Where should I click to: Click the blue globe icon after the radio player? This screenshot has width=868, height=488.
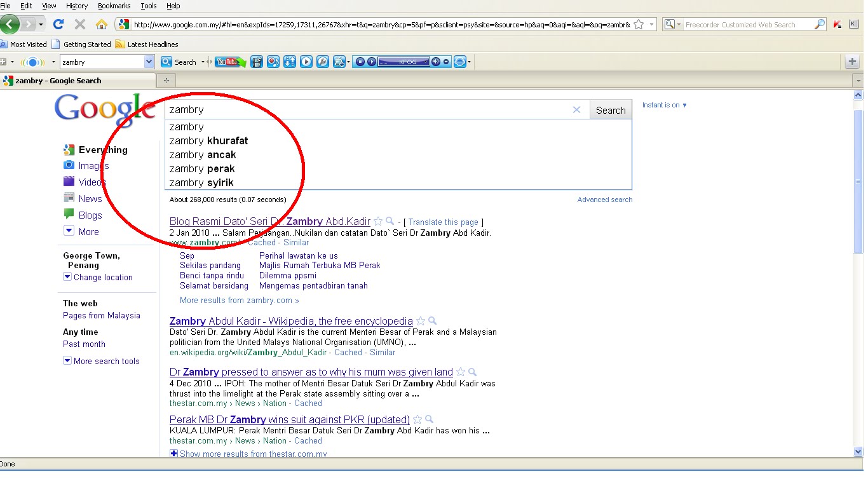pyautogui.click(x=459, y=62)
